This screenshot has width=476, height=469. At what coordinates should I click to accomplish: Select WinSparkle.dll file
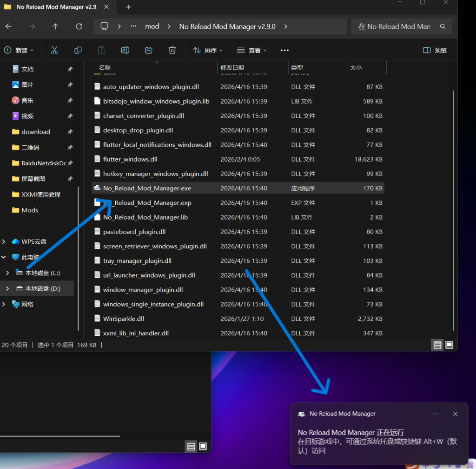(238, 319)
